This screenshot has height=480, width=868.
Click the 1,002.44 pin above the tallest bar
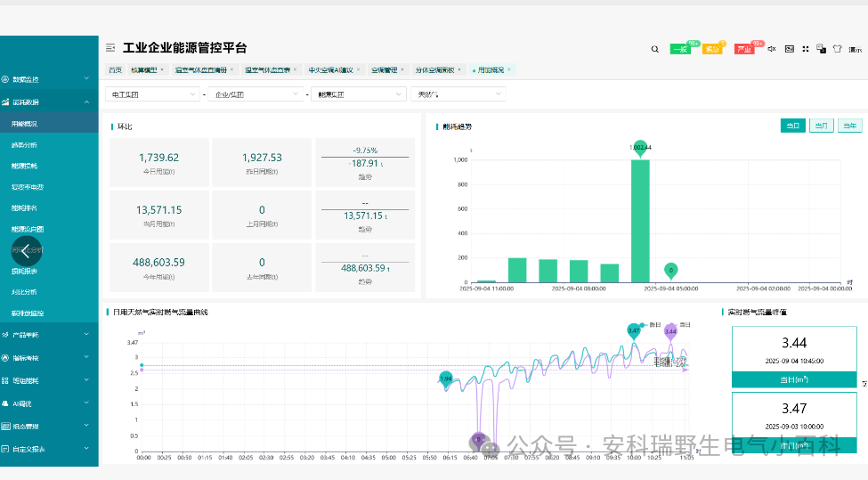640,149
